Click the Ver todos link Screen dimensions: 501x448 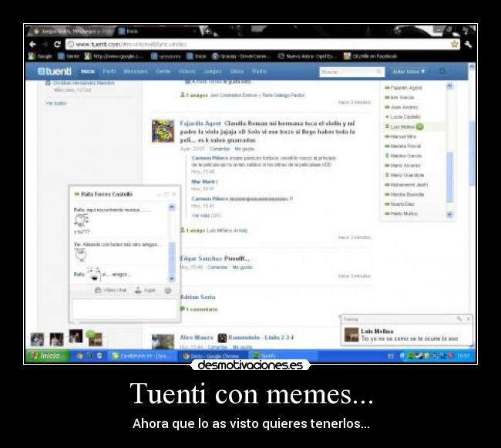pyautogui.click(x=56, y=103)
